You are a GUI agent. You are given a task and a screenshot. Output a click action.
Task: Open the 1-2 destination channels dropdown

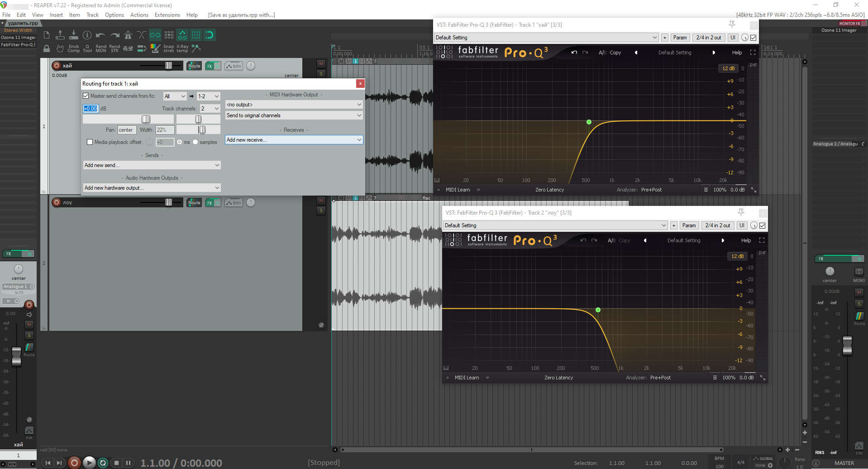tap(208, 96)
